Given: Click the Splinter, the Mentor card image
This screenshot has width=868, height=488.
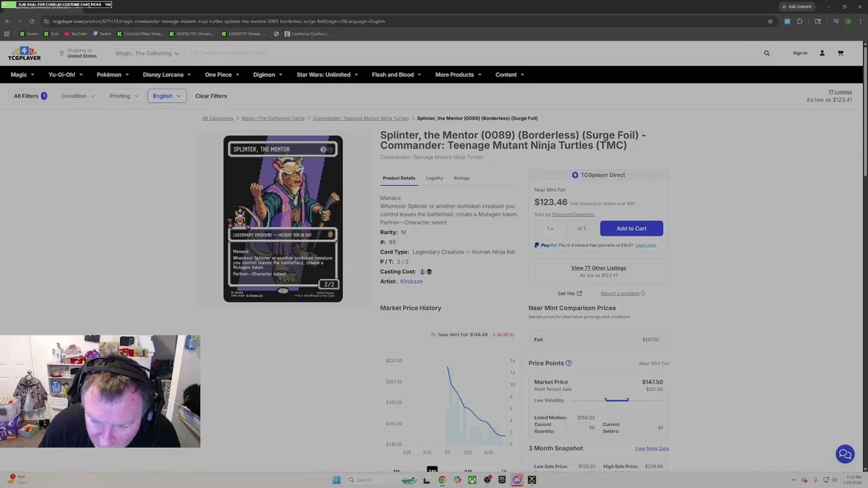Looking at the screenshot, I should click(283, 218).
